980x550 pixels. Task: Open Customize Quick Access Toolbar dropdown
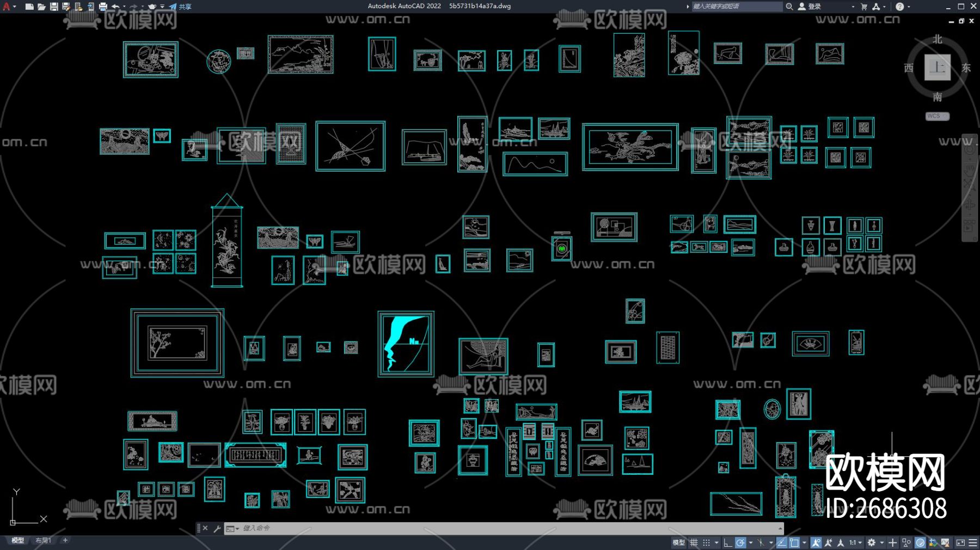pyautogui.click(x=162, y=7)
